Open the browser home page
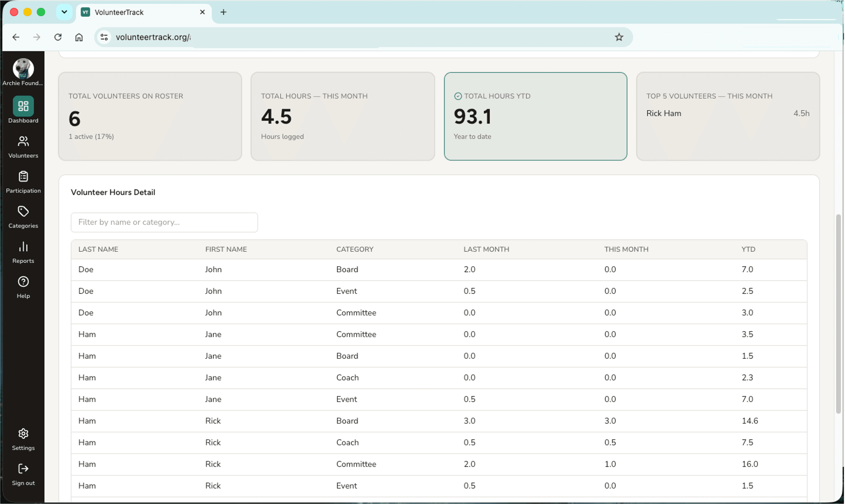Screen dimensions: 845x504 click(79, 37)
